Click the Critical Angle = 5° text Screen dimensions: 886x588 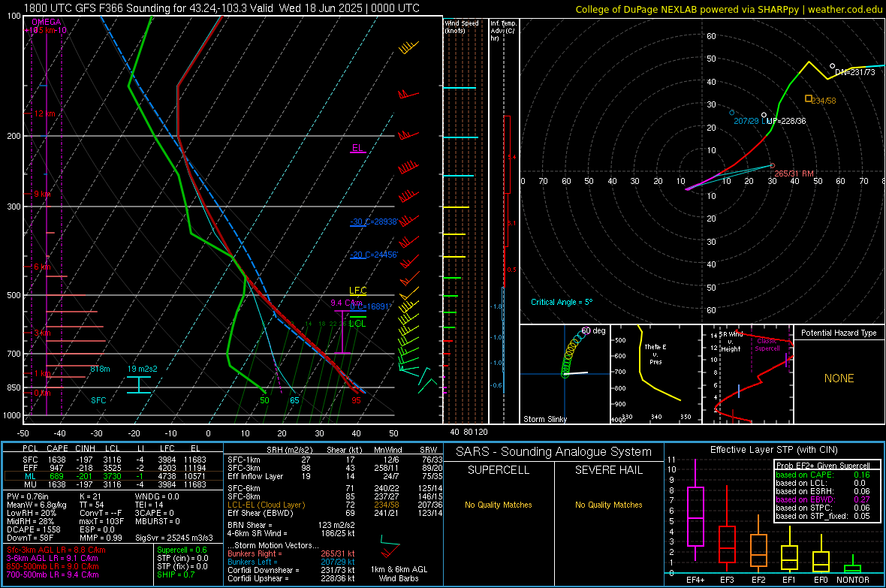[x=562, y=302]
